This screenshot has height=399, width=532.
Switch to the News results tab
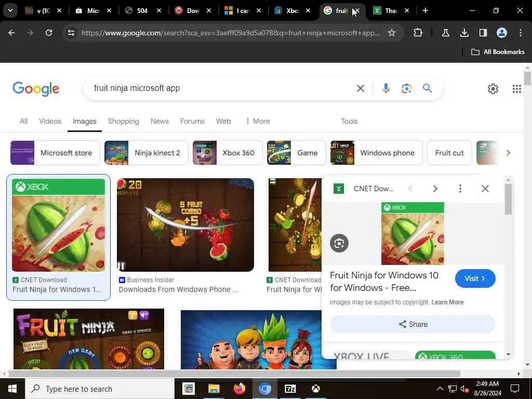(x=159, y=121)
